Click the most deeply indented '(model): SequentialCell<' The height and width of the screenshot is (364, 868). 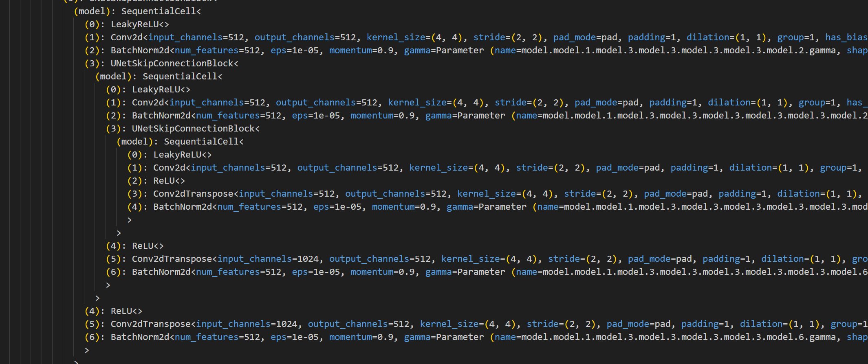coord(180,141)
